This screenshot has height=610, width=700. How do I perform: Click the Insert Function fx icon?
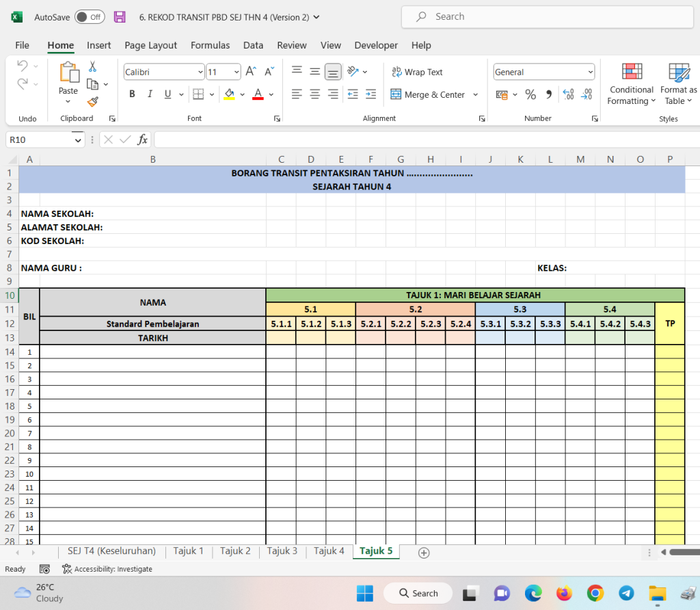[x=142, y=140]
